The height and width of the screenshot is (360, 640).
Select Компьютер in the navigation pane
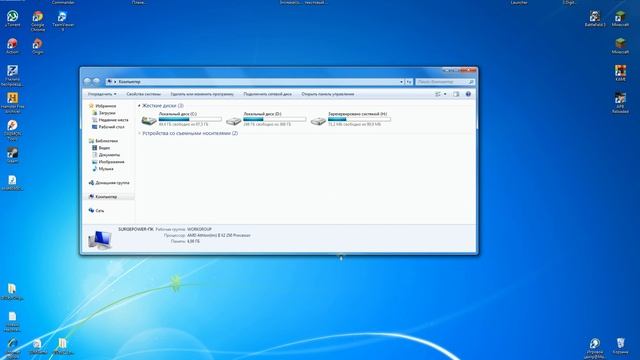(106, 197)
